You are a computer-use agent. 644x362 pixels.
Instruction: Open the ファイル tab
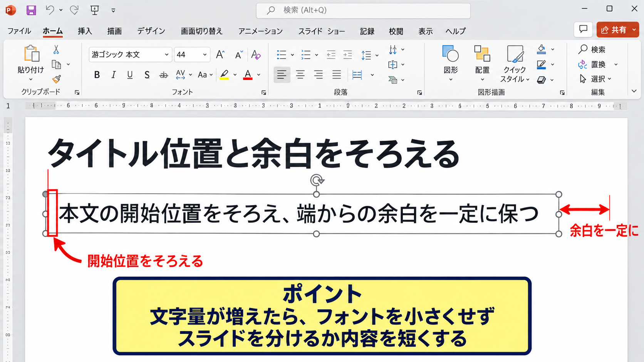19,31
